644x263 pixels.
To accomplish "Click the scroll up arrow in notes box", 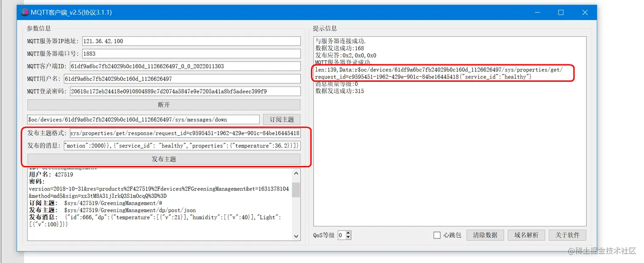I will (x=296, y=173).
